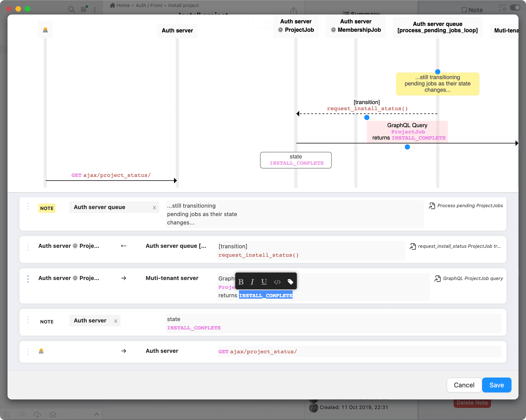Click Home breadcrumb in background window
The image size is (526, 420).
(x=120, y=5)
